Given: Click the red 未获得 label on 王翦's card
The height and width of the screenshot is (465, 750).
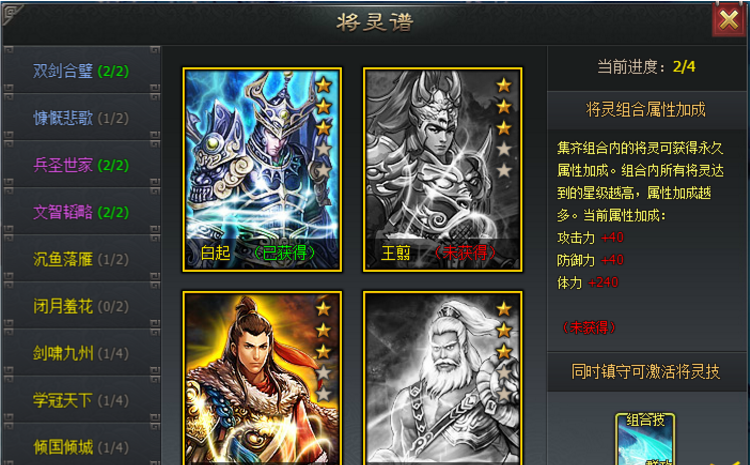Looking at the screenshot, I should pyautogui.click(x=464, y=252).
